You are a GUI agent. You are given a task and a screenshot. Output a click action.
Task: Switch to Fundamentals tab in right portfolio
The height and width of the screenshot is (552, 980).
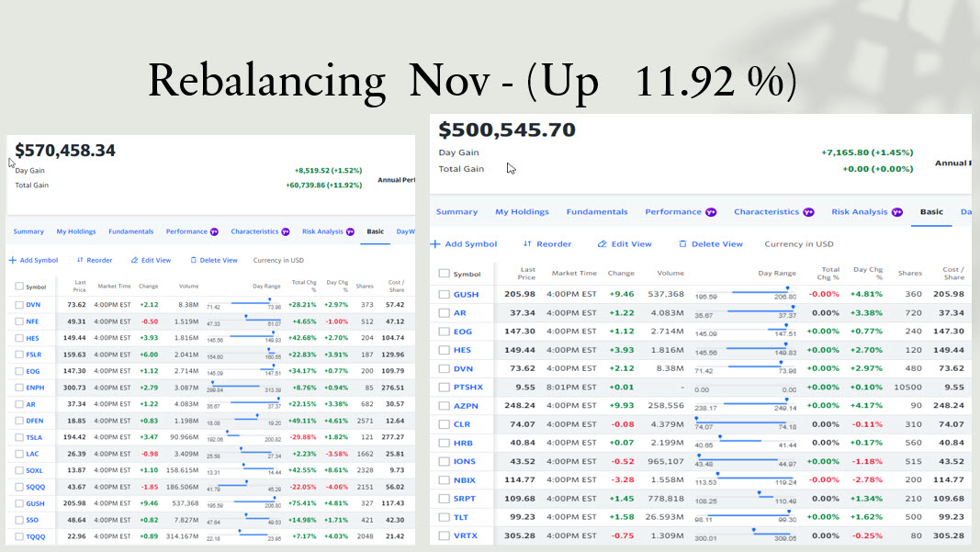click(597, 212)
